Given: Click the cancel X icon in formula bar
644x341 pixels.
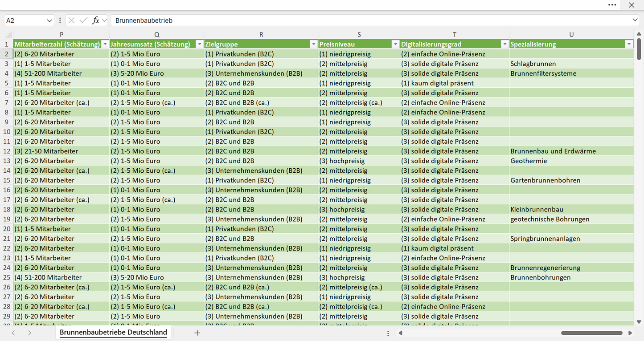Looking at the screenshot, I should [x=71, y=20].
